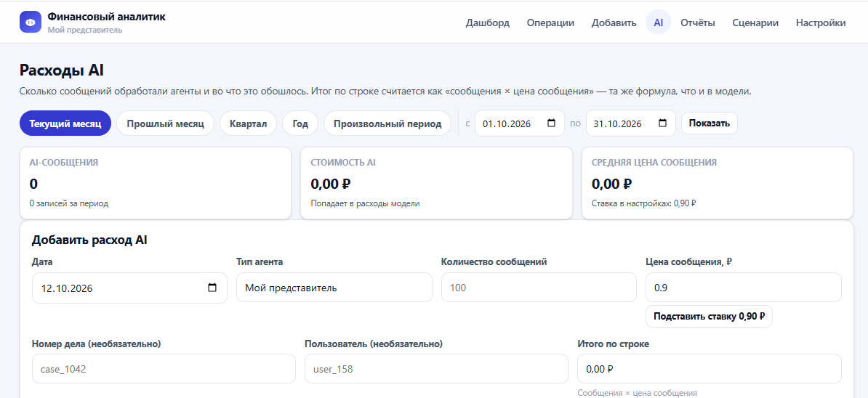The width and height of the screenshot is (868, 398).
Task: Focus the Цена сообщения input with 0.9
Action: [744, 288]
